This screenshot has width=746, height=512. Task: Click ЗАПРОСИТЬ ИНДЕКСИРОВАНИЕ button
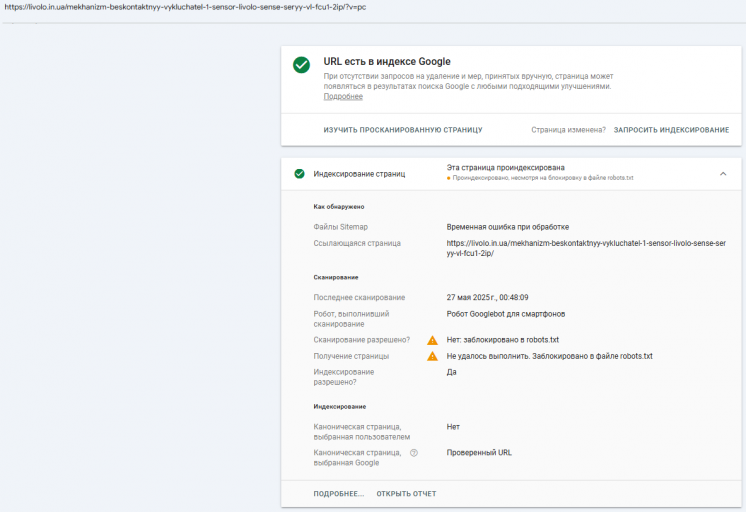click(671, 130)
